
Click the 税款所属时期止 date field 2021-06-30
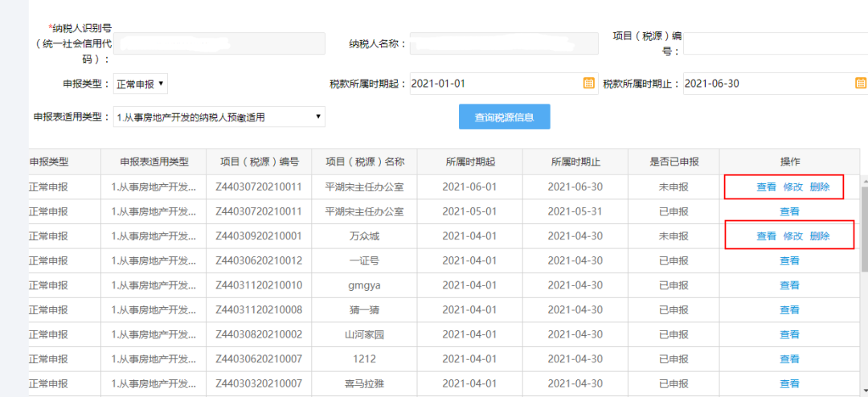(776, 84)
